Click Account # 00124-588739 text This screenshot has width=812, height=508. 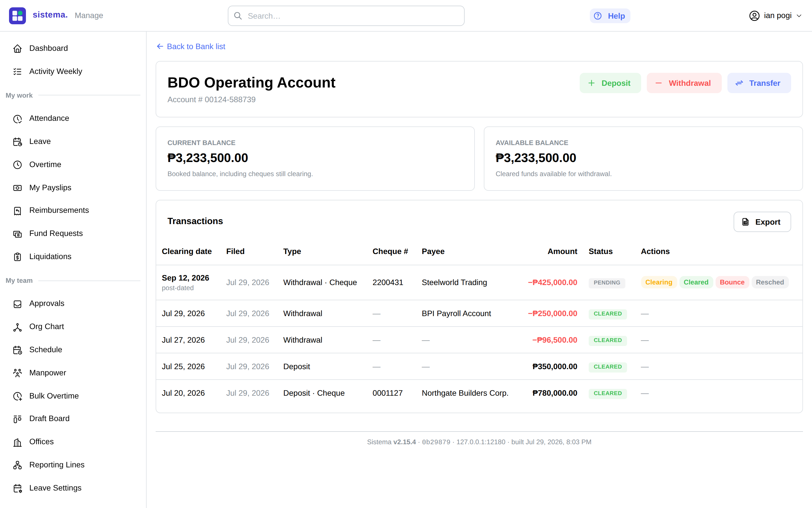(211, 99)
